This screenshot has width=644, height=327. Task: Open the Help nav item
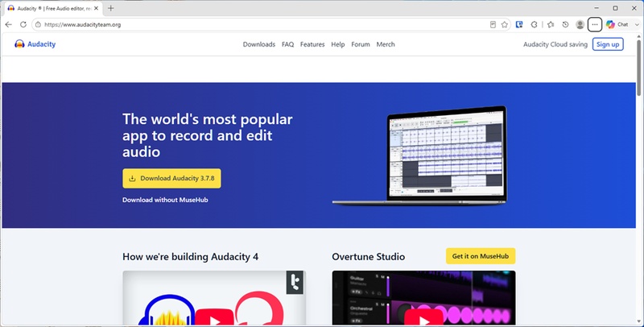click(x=338, y=44)
